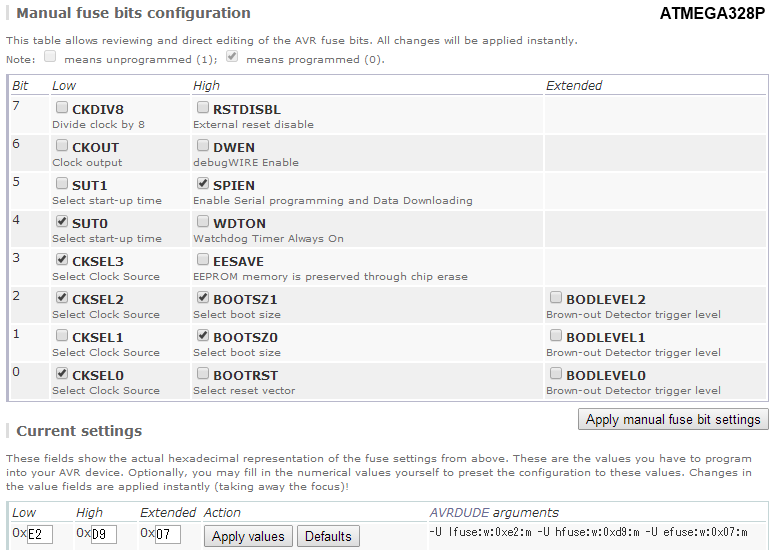Uncheck the CKSEL0 clock source checkbox
Image resolution: width=774 pixels, height=550 pixels.
(x=62, y=374)
